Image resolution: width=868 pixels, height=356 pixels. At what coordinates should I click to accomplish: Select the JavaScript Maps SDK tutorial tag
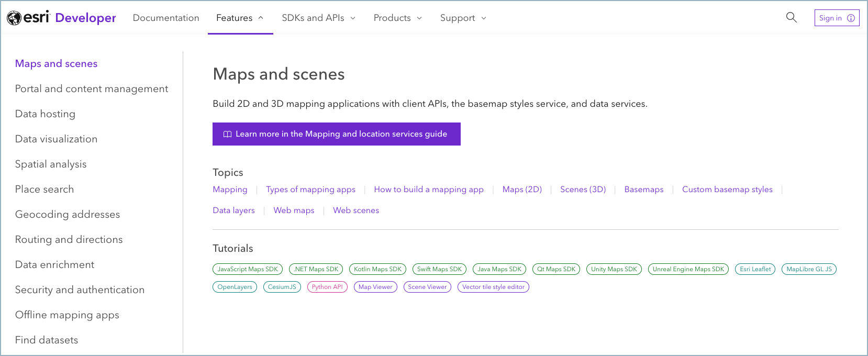[x=248, y=269]
